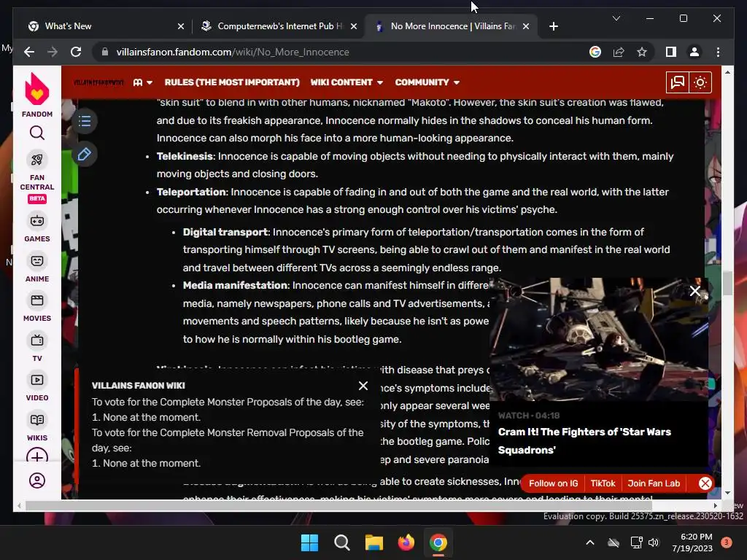Click the TikTok button
Image resolution: width=747 pixels, height=560 pixels.
point(603,483)
